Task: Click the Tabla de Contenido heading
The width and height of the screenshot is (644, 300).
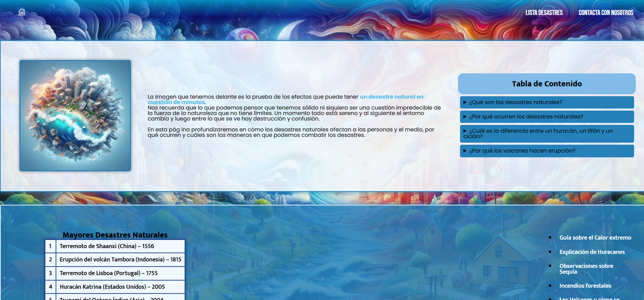Action: point(546,84)
